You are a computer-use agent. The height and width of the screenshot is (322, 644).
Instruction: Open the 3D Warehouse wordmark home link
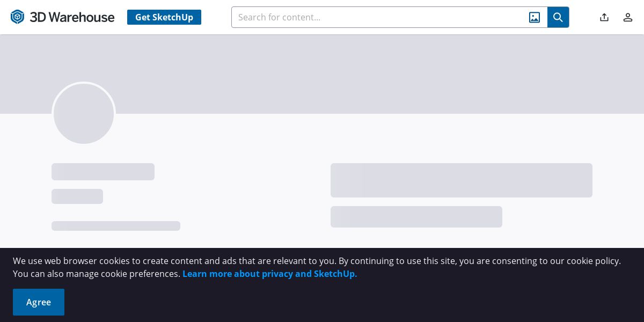point(72,17)
